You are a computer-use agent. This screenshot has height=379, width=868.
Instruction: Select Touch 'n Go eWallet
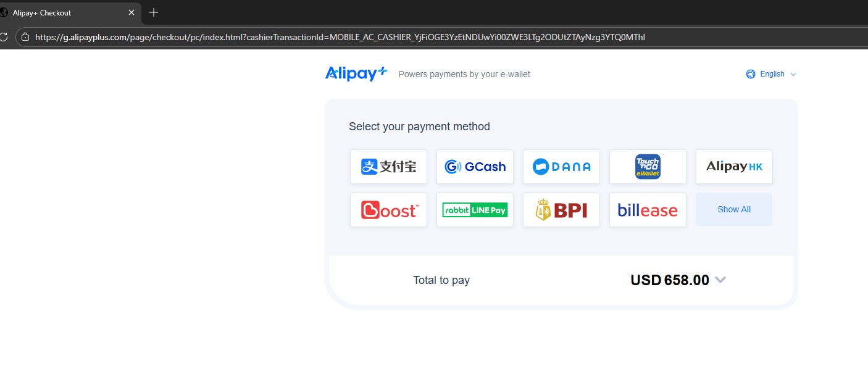click(x=648, y=167)
